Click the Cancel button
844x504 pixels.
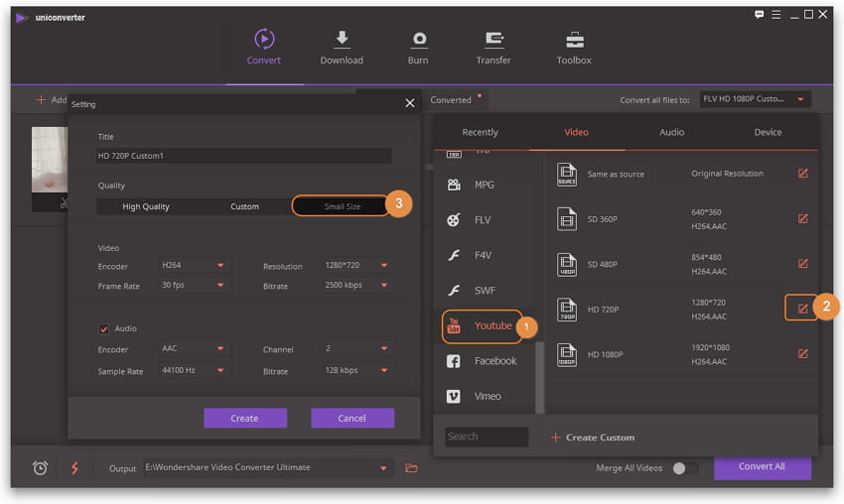352,418
